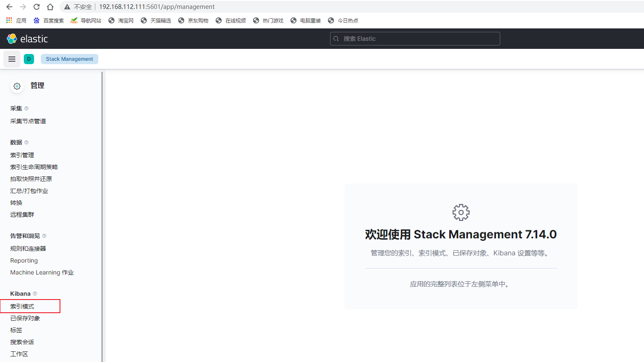Open 标签 page
This screenshot has width=644, height=362.
pos(16,330)
